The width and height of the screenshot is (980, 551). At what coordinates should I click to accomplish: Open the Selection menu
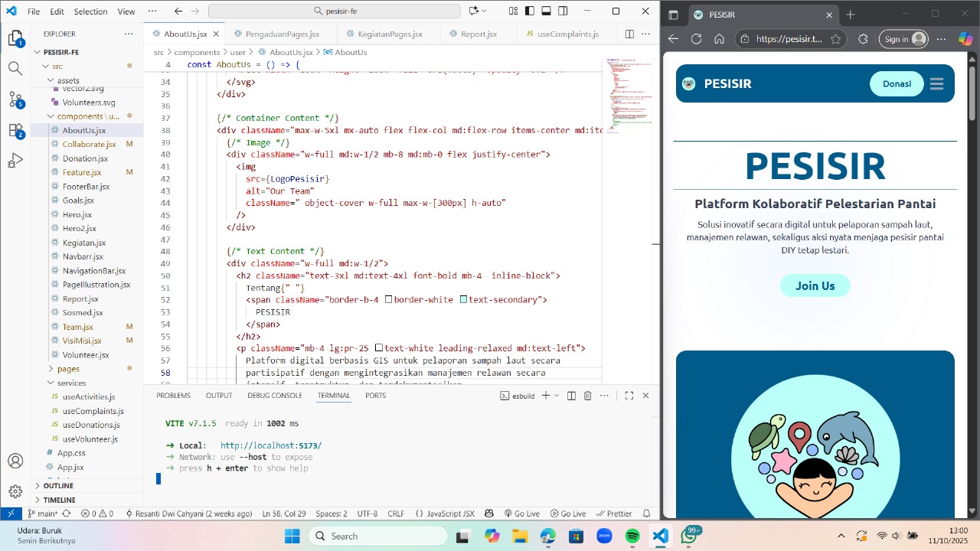click(90, 11)
